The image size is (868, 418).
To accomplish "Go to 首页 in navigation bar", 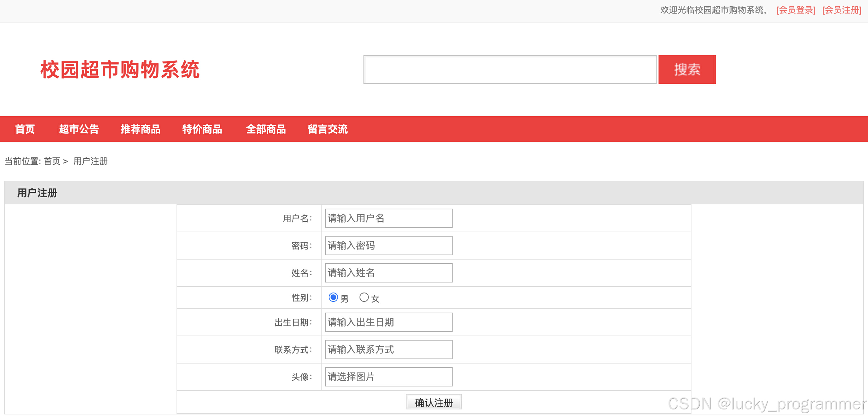I will tap(25, 129).
